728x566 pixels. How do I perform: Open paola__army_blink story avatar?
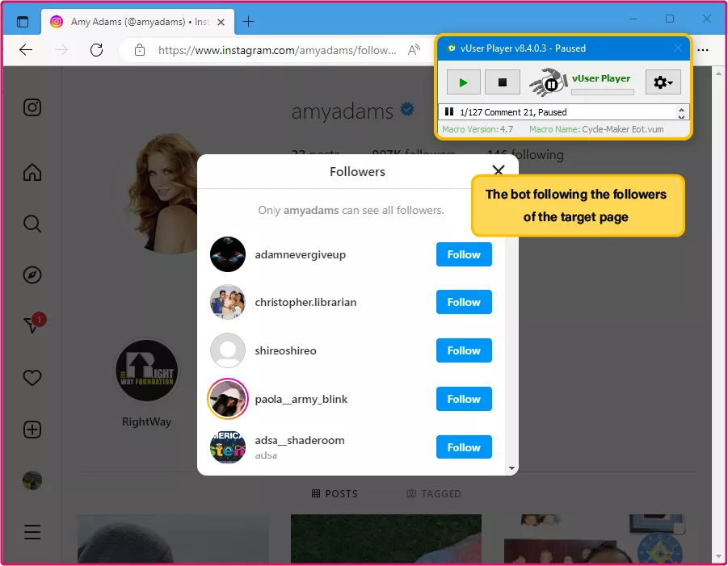click(228, 399)
